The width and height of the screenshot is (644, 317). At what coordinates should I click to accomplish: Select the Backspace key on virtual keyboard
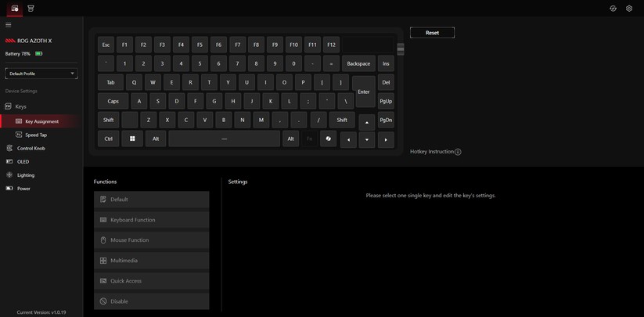[358, 63]
